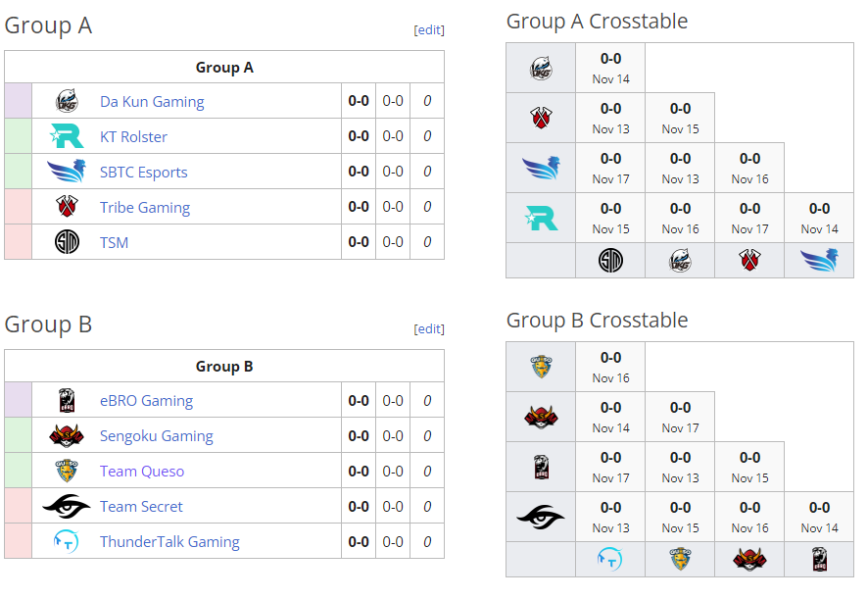Click the Team Queso logo in Group B crosstable top row
The height and width of the screenshot is (599, 868).
[x=541, y=368]
